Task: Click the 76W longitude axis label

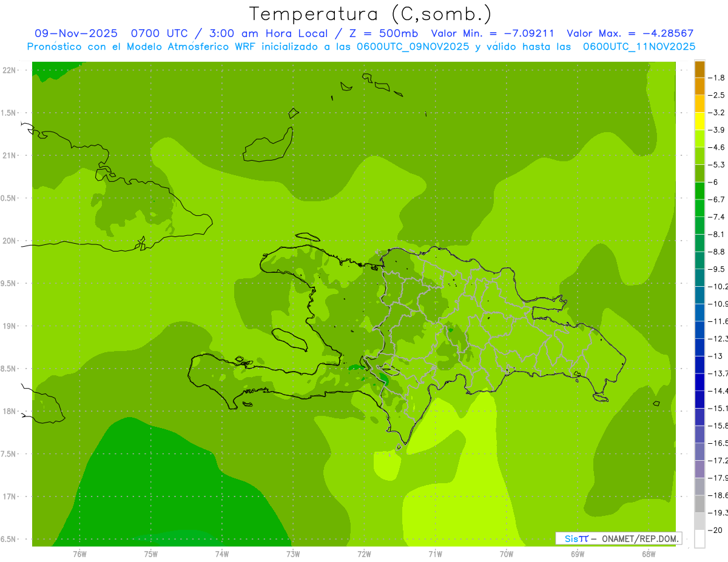Action: 79,555
